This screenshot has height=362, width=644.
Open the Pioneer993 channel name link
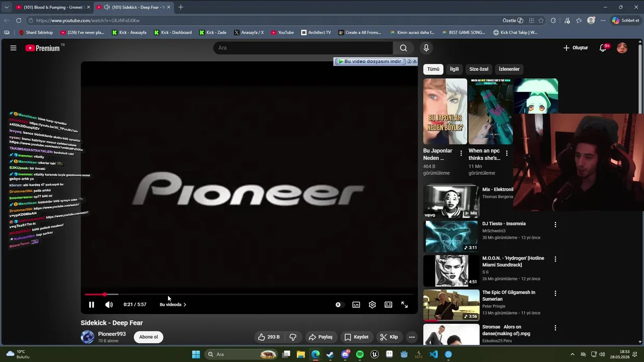click(112, 334)
